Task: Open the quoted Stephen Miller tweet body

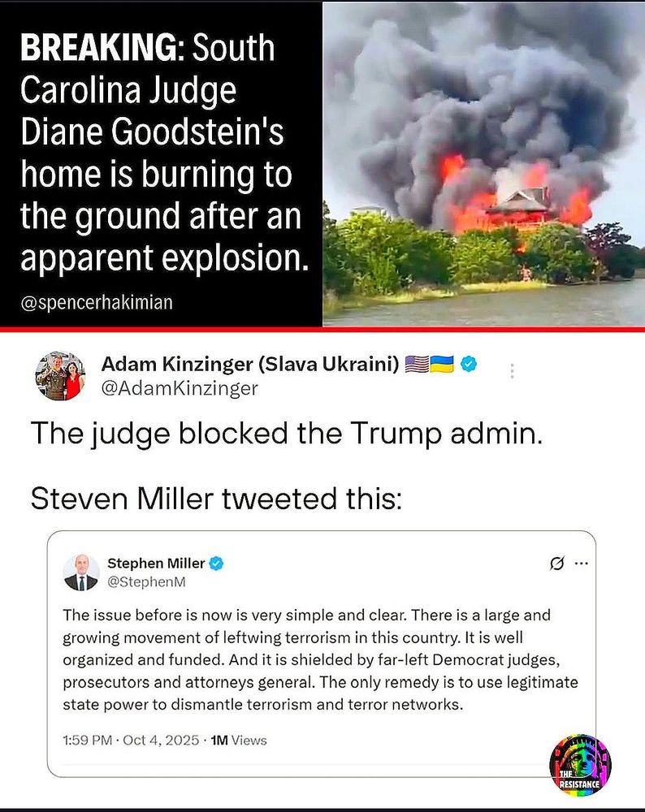Action: [x=320, y=659]
